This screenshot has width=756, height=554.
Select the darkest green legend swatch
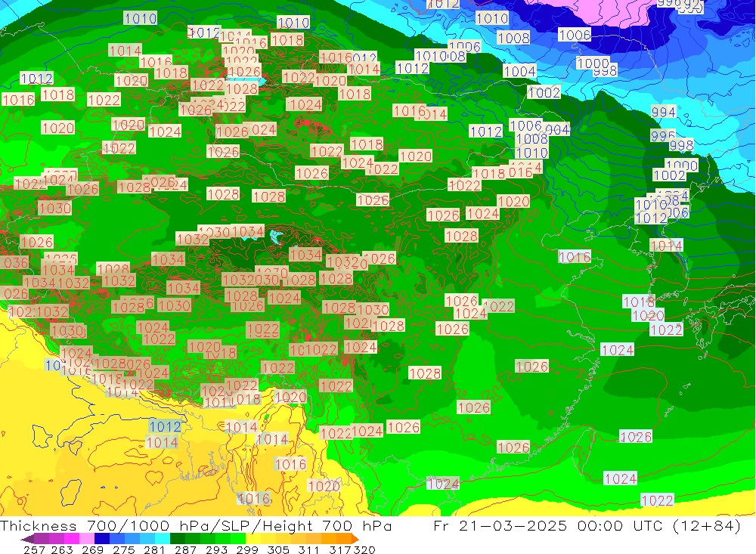coord(178,538)
